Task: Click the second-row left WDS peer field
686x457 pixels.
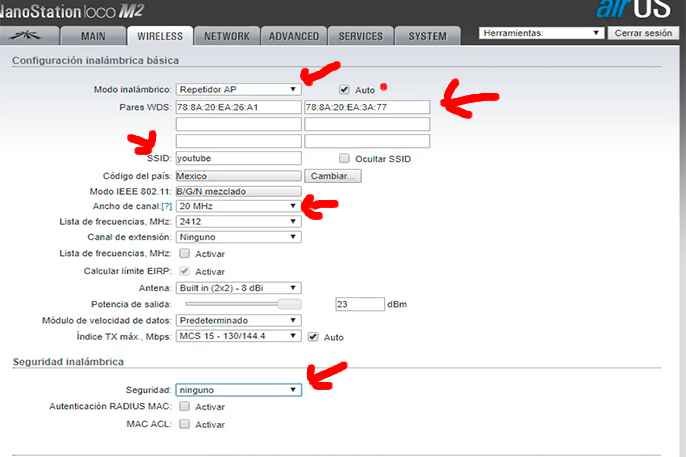Action: point(238,124)
